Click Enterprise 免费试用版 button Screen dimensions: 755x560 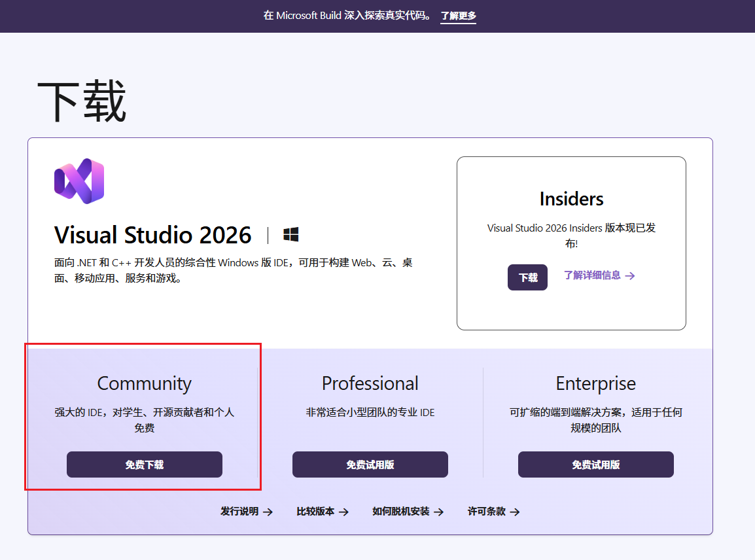(x=595, y=464)
